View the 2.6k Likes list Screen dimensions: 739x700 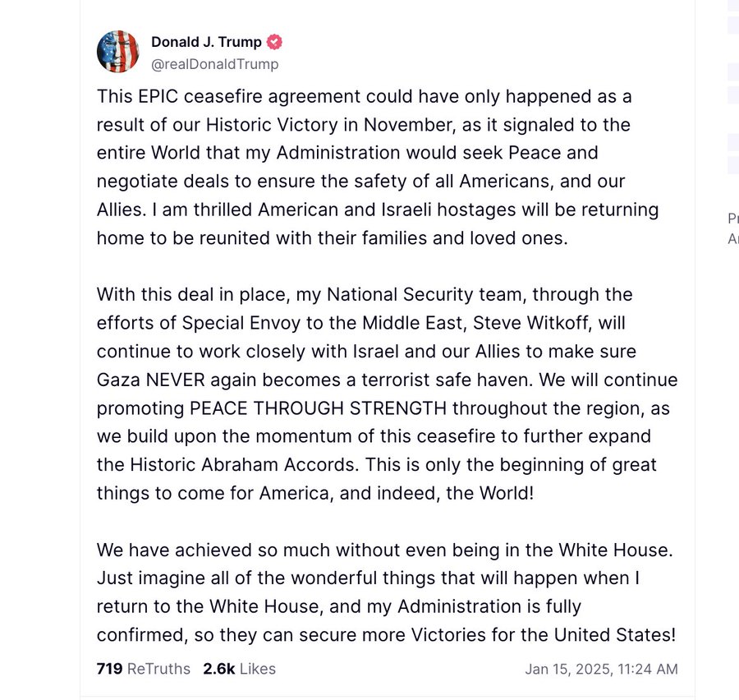[240, 669]
